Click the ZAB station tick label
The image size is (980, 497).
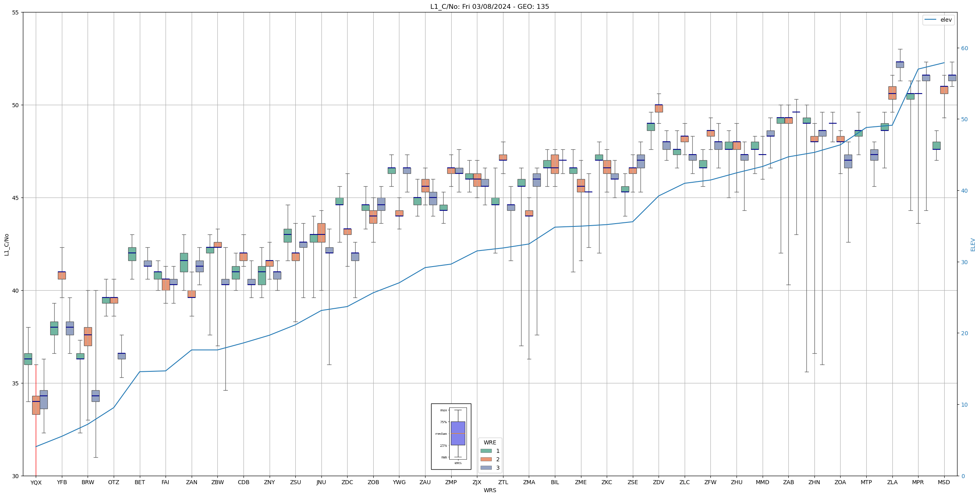pos(788,483)
